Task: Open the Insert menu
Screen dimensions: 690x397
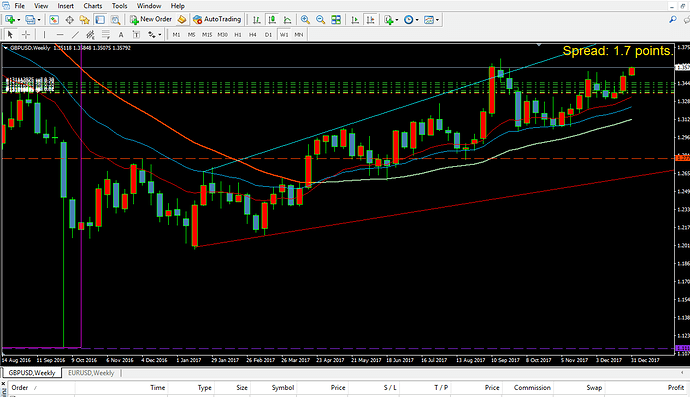Action: point(66,6)
